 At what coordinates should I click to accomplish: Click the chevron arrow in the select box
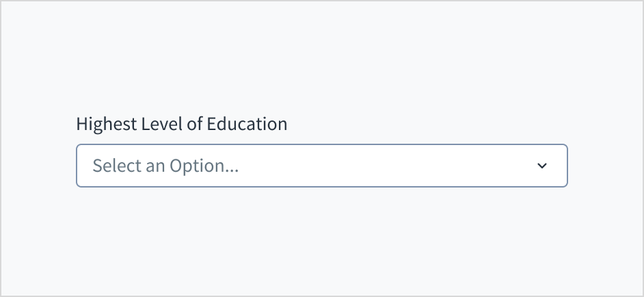tap(542, 166)
